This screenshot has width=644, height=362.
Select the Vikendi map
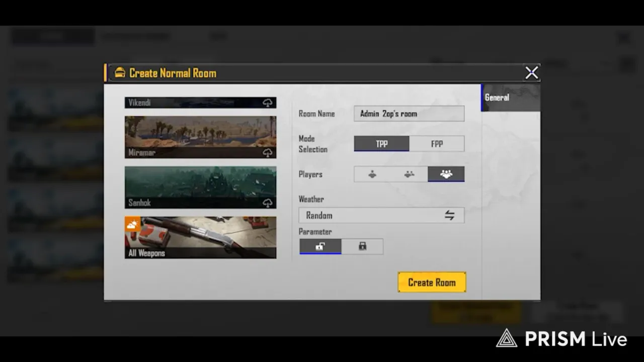[201, 103]
